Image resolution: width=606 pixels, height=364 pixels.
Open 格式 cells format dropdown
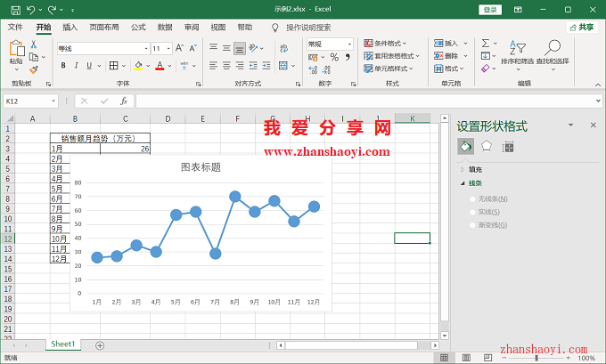pos(448,69)
